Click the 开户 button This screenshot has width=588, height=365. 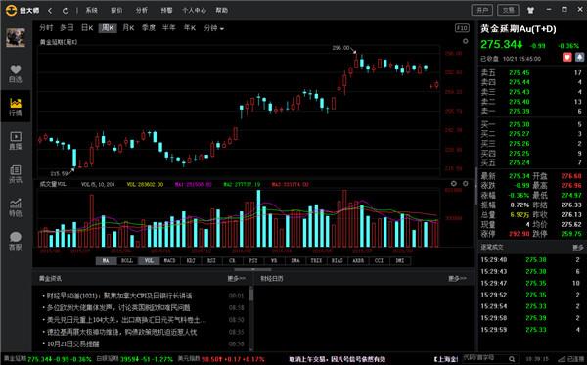(482, 10)
